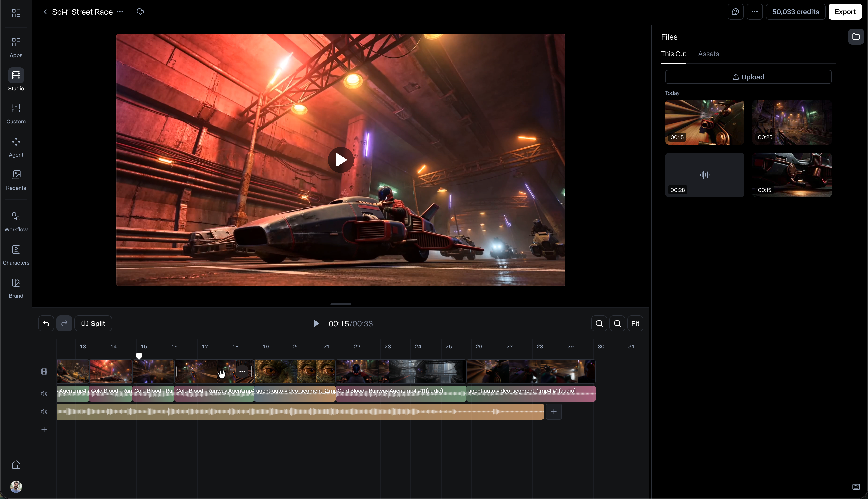Open the user profile avatar

tap(16, 487)
